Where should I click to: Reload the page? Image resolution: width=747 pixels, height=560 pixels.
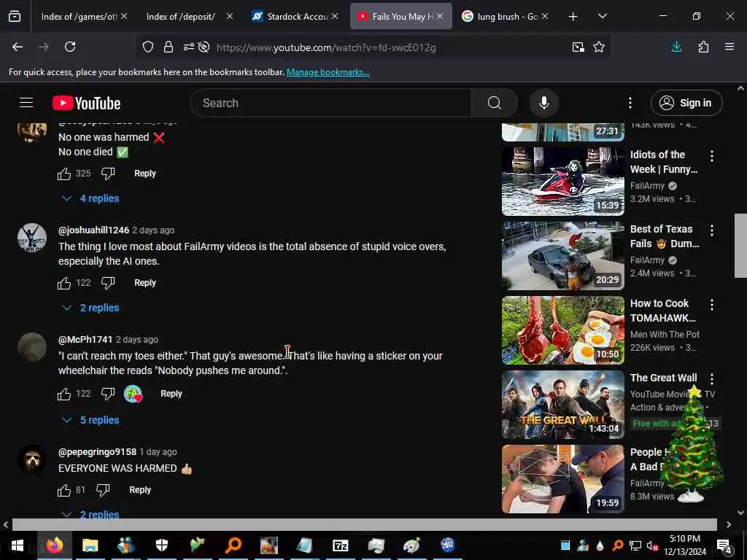pyautogui.click(x=70, y=47)
